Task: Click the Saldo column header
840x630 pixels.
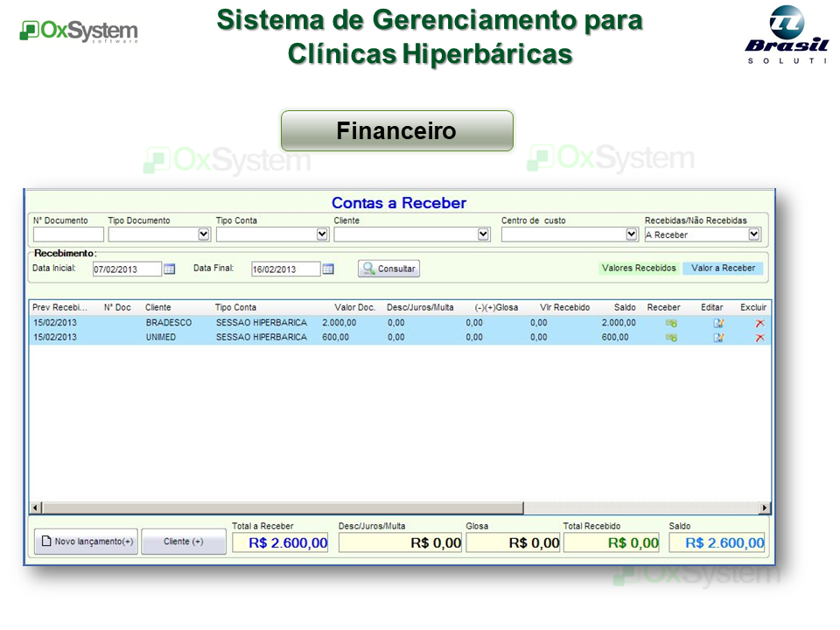Action: [x=625, y=308]
